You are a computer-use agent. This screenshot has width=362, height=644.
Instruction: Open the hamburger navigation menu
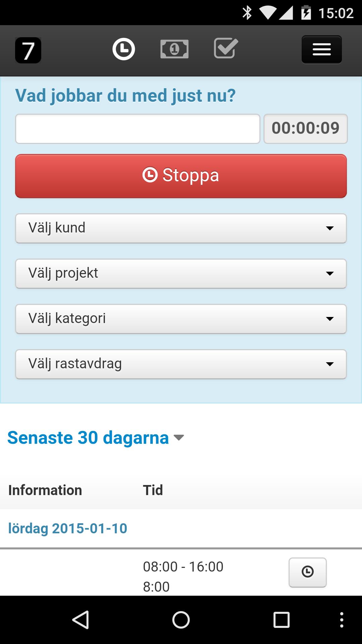click(x=322, y=50)
